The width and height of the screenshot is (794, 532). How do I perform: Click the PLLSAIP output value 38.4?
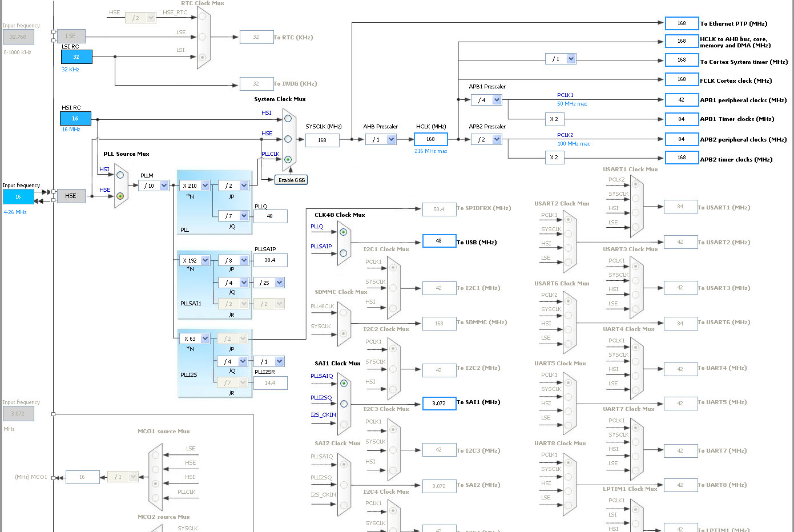click(x=270, y=260)
